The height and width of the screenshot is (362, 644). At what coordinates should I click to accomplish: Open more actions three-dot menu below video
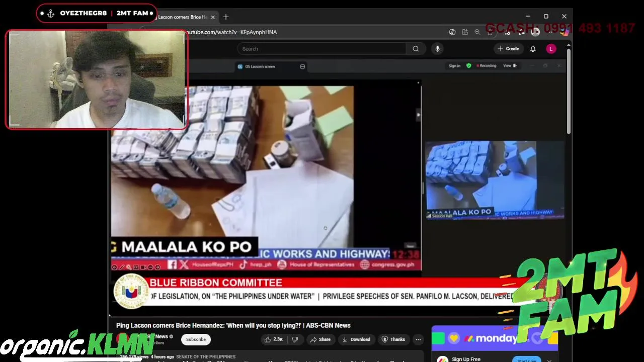click(418, 339)
